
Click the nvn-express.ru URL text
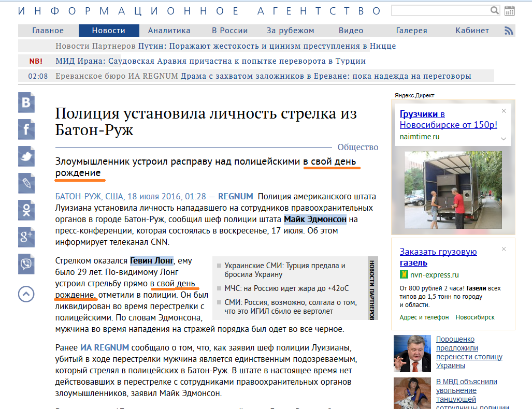pyautogui.click(x=434, y=275)
